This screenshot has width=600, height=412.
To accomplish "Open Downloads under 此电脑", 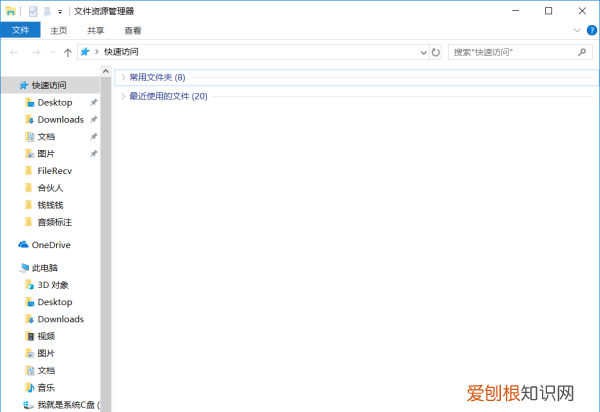I will [x=60, y=319].
